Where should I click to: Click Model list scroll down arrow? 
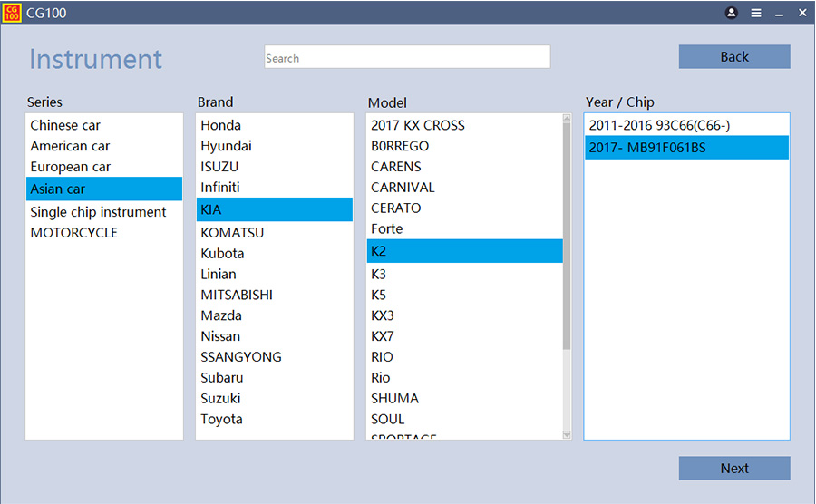click(567, 434)
